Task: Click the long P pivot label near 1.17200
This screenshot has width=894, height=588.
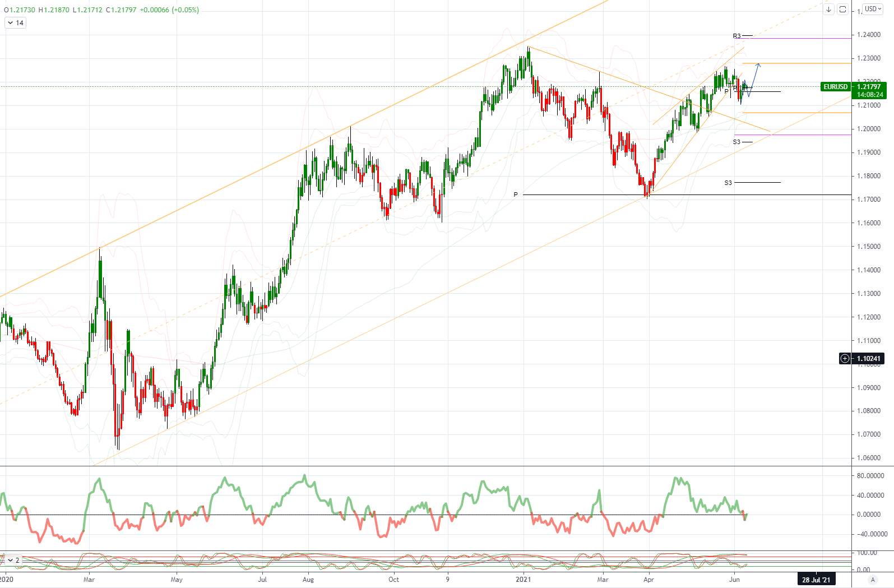Action: [x=516, y=195]
